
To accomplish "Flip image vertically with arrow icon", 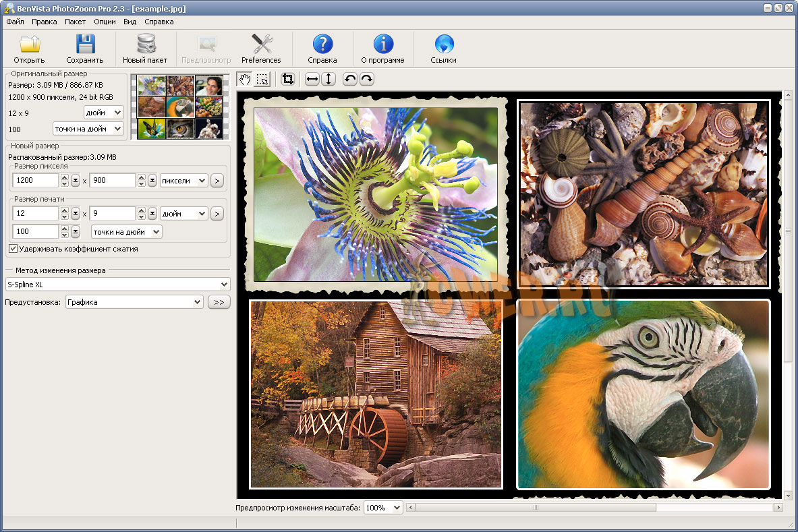I will [329, 80].
